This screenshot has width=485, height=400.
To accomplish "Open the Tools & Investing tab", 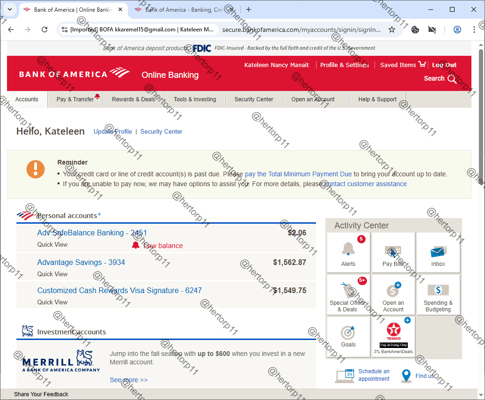I will pos(195,99).
